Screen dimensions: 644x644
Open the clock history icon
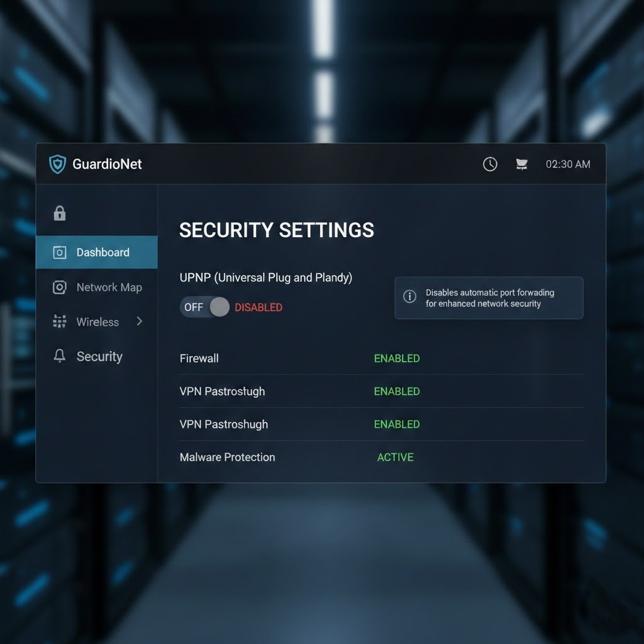(490, 164)
